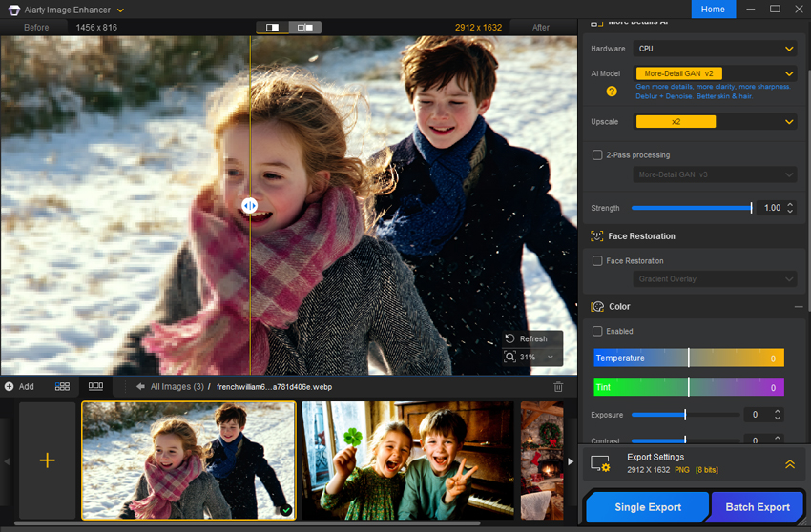Click the Add images button

pyautogui.click(x=20, y=387)
